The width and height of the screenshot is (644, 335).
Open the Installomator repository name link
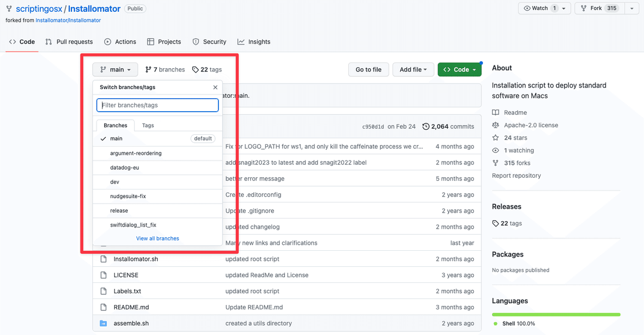pyautogui.click(x=94, y=9)
